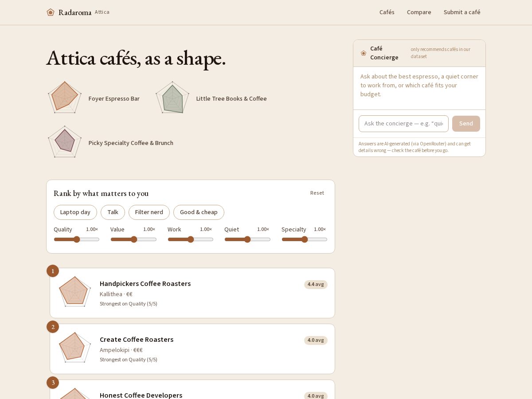Click the Attica region label
Image resolution: width=532 pixels, height=399 pixels.
coord(102,12)
